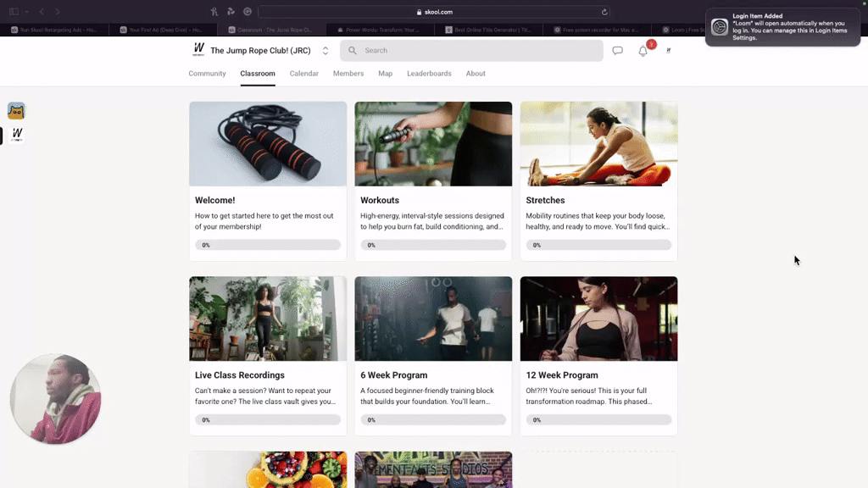Open the 12 Week Program thumbnail

click(x=599, y=319)
